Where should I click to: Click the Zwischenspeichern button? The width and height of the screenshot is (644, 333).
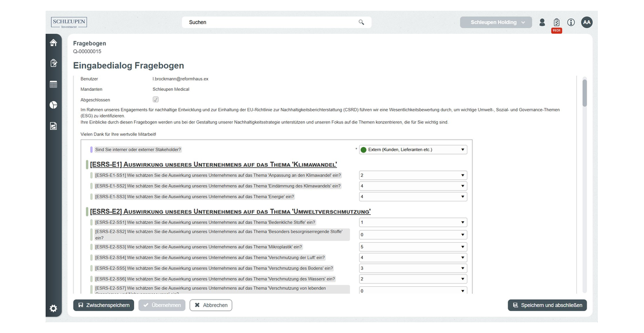[x=104, y=305]
